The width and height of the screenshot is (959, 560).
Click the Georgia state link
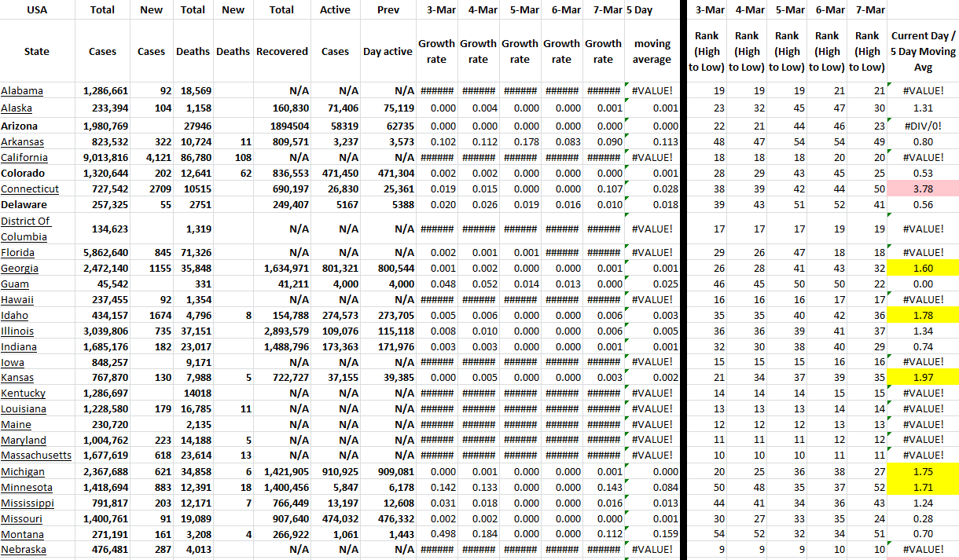coord(20,269)
